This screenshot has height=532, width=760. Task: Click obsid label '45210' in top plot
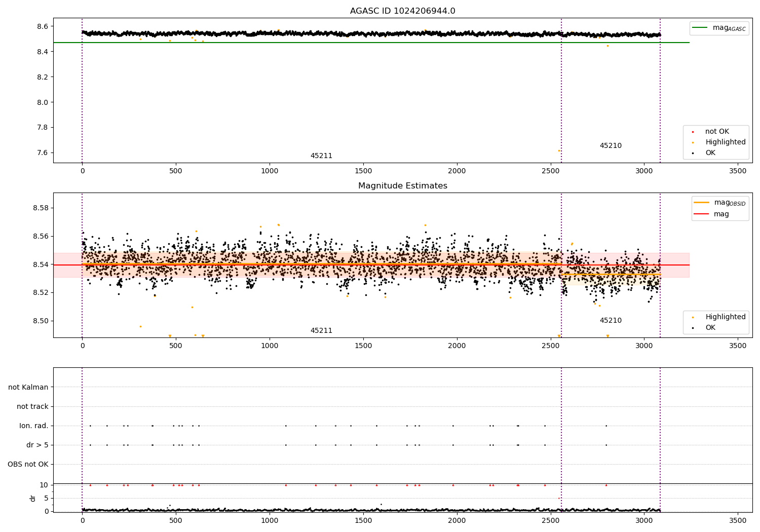(611, 146)
